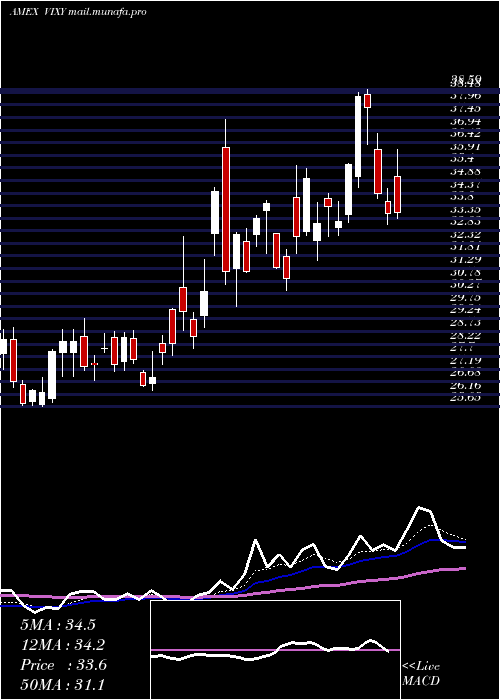
Task: Click the 32.32 price axis label
Action: click(x=465, y=234)
